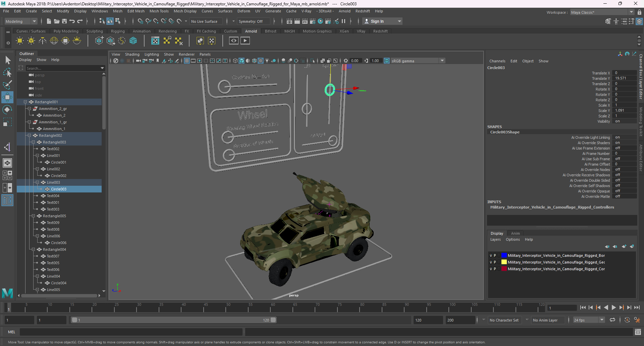
Task: Click the New Scene icon
Action: 49,21
